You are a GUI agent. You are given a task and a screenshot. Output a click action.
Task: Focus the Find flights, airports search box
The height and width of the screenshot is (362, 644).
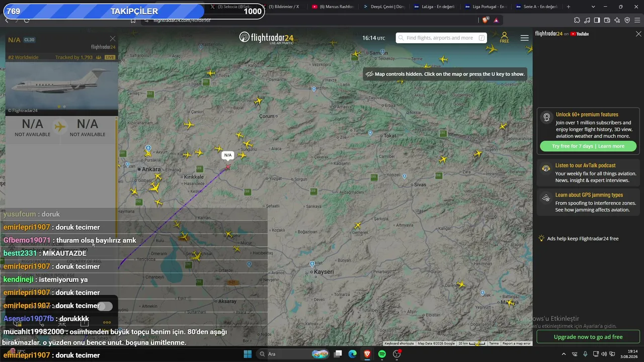pos(441,38)
